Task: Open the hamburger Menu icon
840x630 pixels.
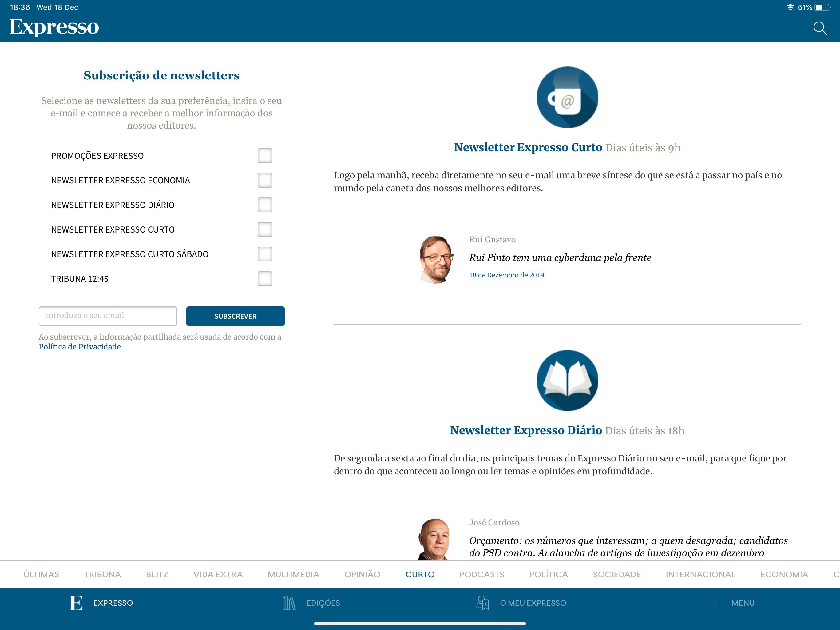Action: click(714, 603)
